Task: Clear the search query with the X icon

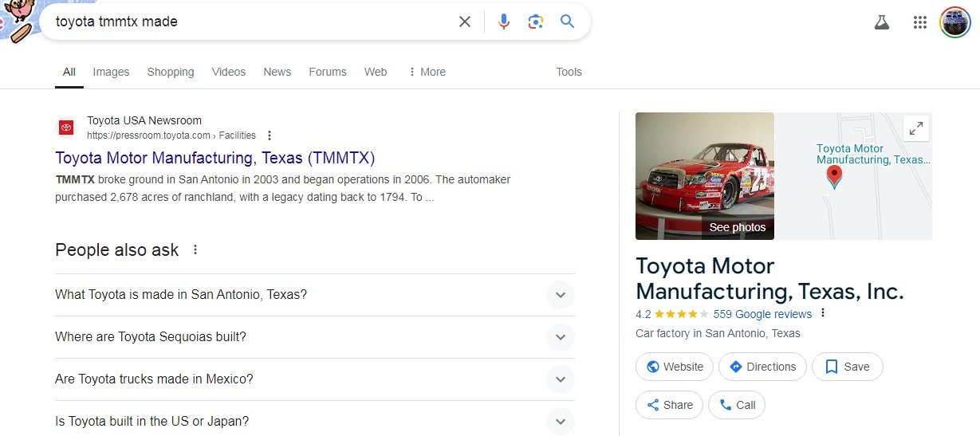Action: coord(465,22)
